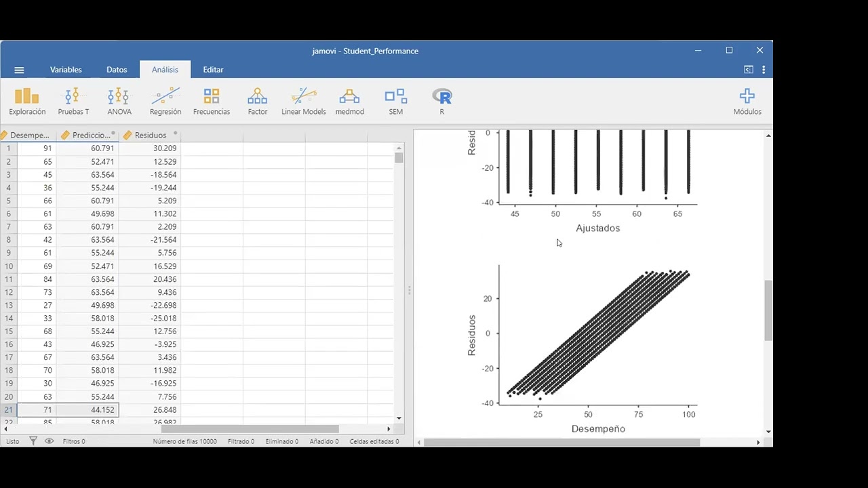Open the R module menu
Viewport: 868px width, 488px height.
click(x=442, y=102)
